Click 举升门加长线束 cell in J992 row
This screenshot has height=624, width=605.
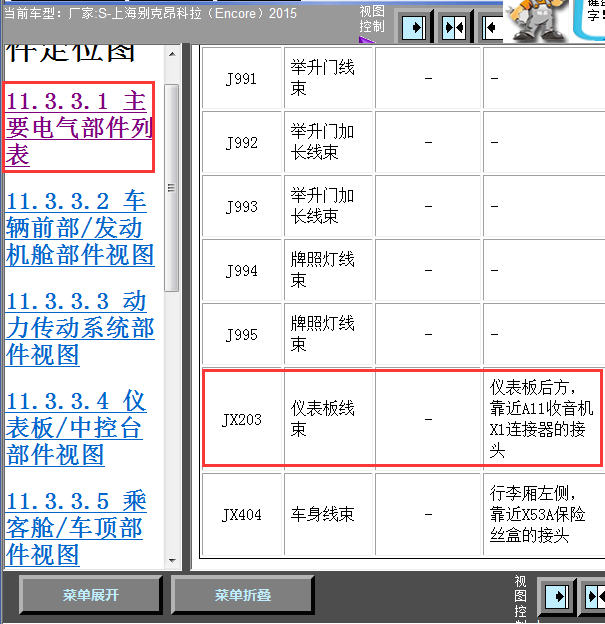[x=328, y=142]
